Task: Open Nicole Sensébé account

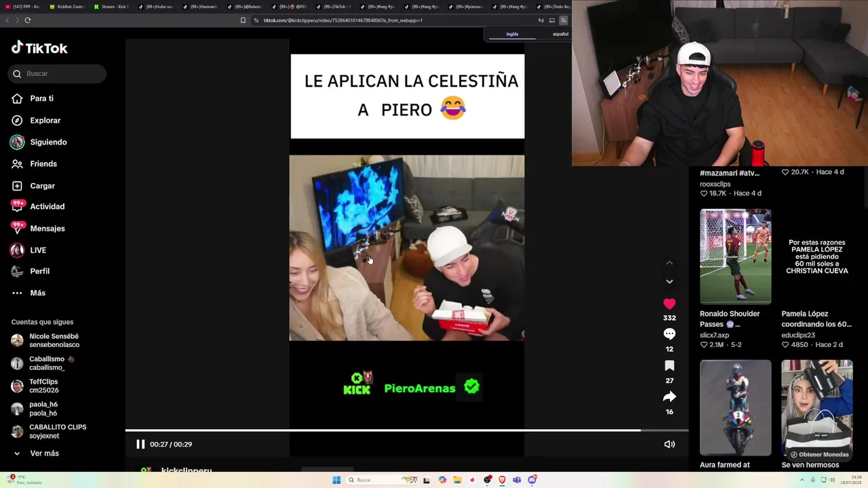Action: point(45,340)
